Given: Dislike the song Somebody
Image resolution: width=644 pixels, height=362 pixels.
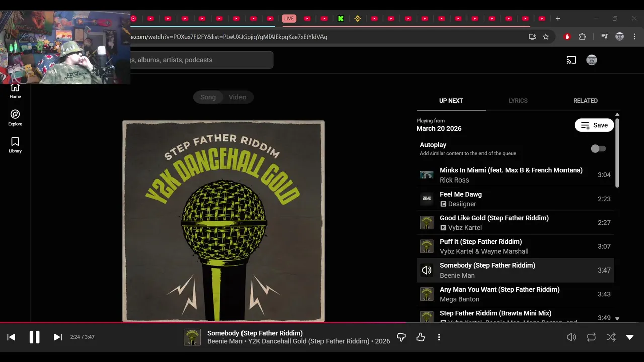Looking at the screenshot, I should coord(401,337).
